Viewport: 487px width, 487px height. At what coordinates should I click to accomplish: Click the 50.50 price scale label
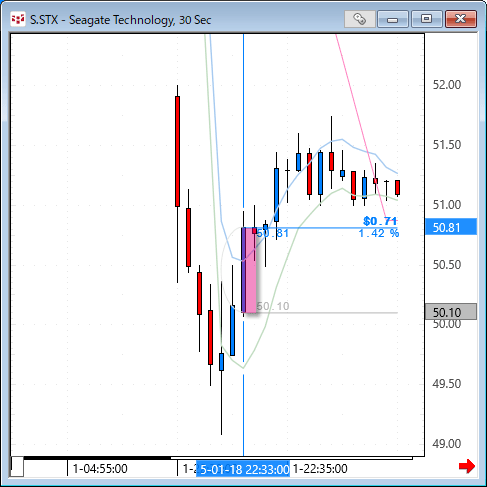447,265
